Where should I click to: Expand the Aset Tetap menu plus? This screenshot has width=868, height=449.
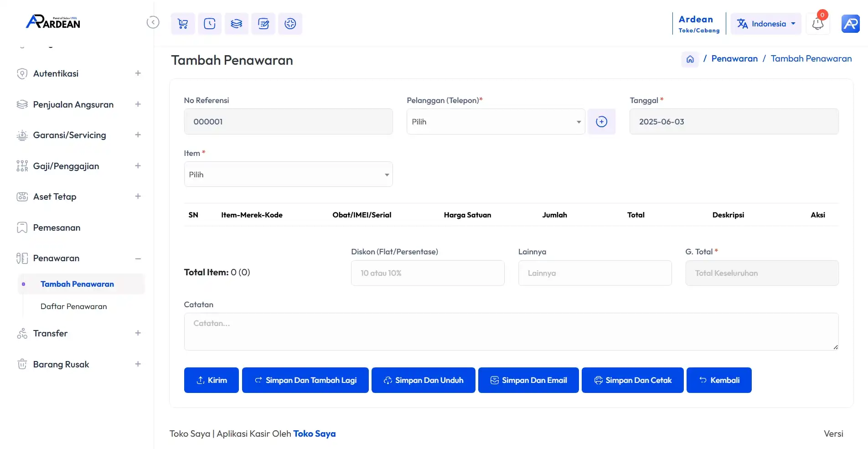coord(138,196)
